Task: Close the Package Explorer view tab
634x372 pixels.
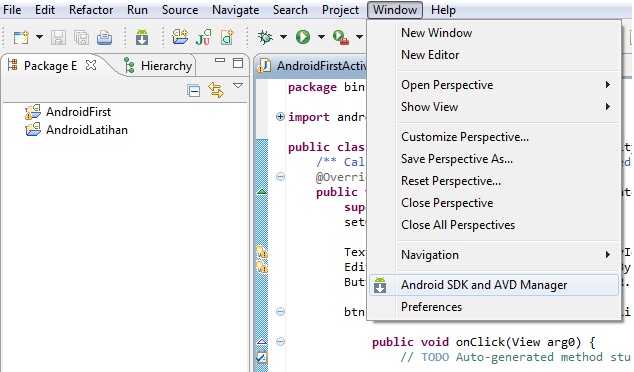Action: pyautogui.click(x=91, y=65)
